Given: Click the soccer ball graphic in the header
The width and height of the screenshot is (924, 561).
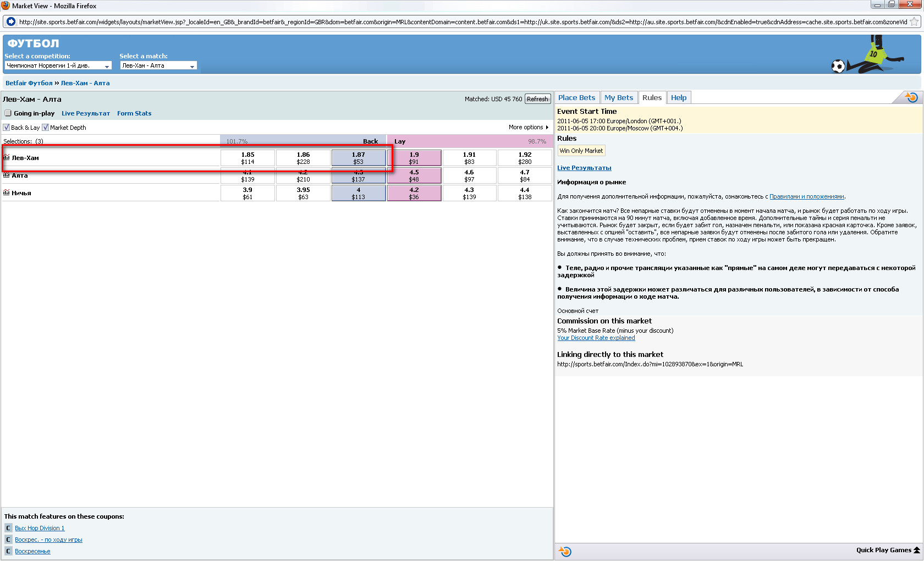Looking at the screenshot, I should 838,67.
